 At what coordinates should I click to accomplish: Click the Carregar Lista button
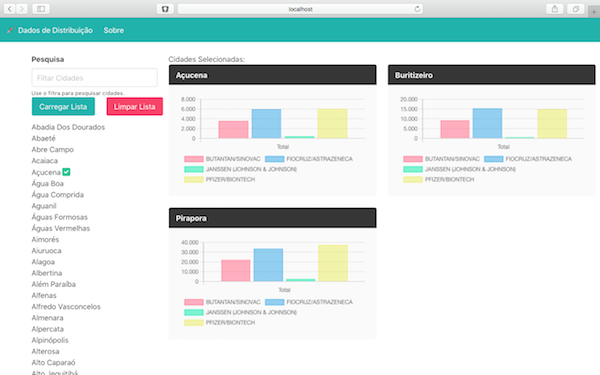63,106
